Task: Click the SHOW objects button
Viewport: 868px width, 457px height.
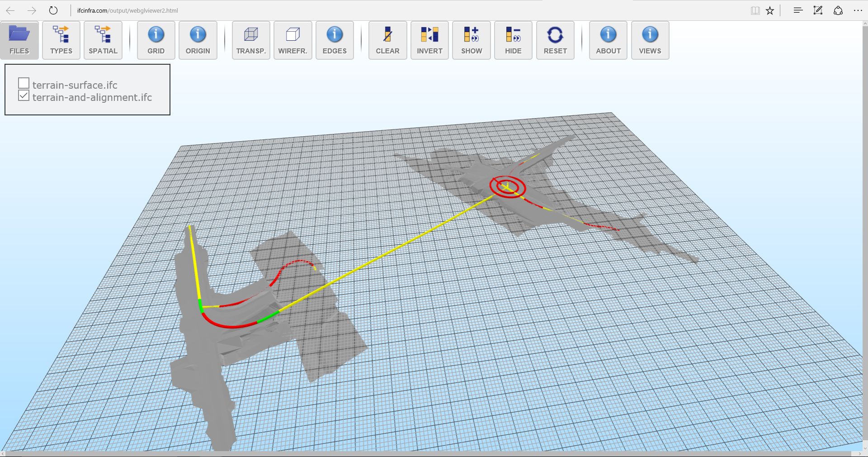Action: [x=472, y=40]
